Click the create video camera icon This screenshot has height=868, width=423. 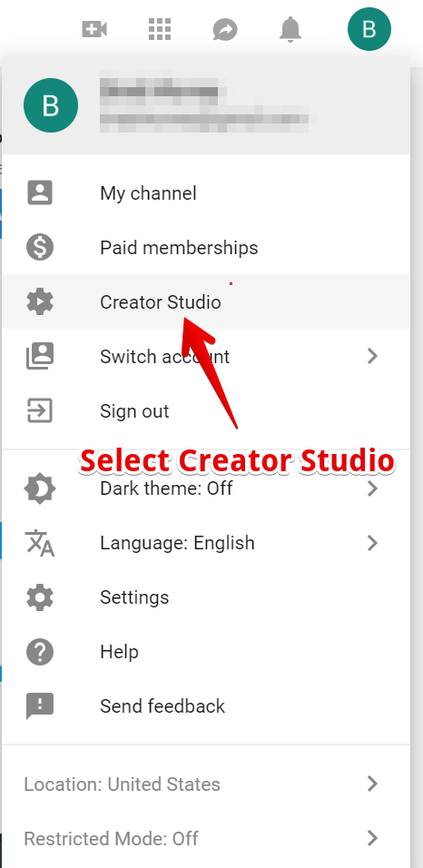coord(94,29)
